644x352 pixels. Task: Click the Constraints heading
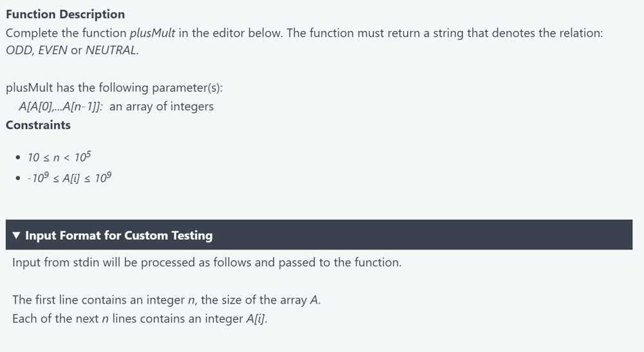coord(38,125)
